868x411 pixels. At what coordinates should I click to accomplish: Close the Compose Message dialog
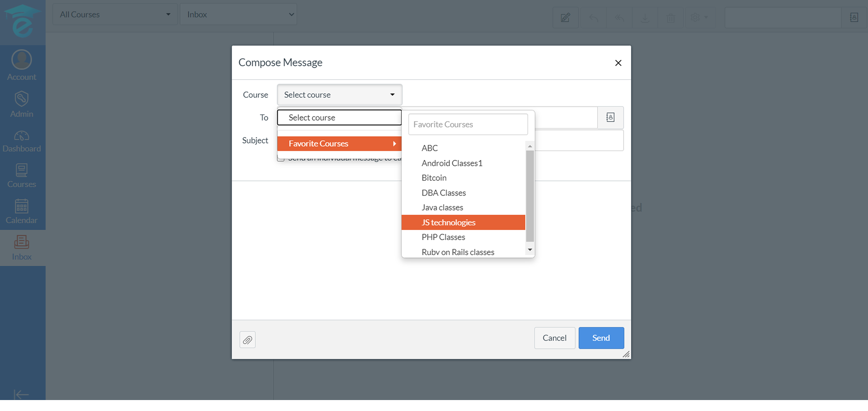coord(618,63)
